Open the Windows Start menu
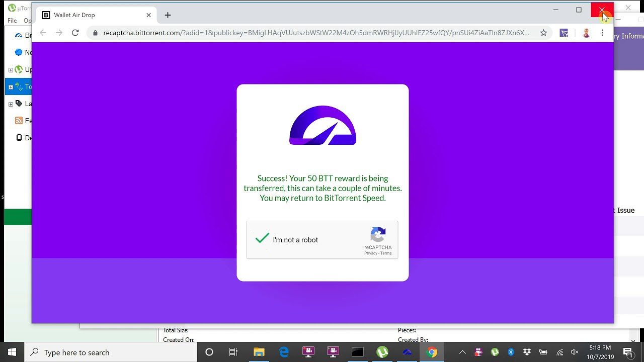 tap(12, 352)
